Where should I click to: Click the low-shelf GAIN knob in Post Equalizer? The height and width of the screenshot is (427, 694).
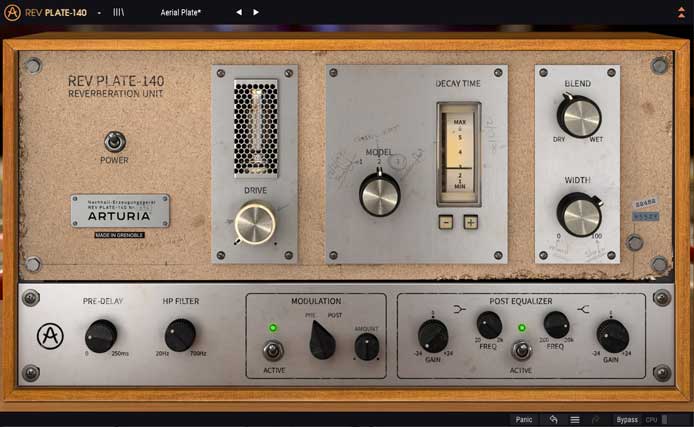pos(433,336)
